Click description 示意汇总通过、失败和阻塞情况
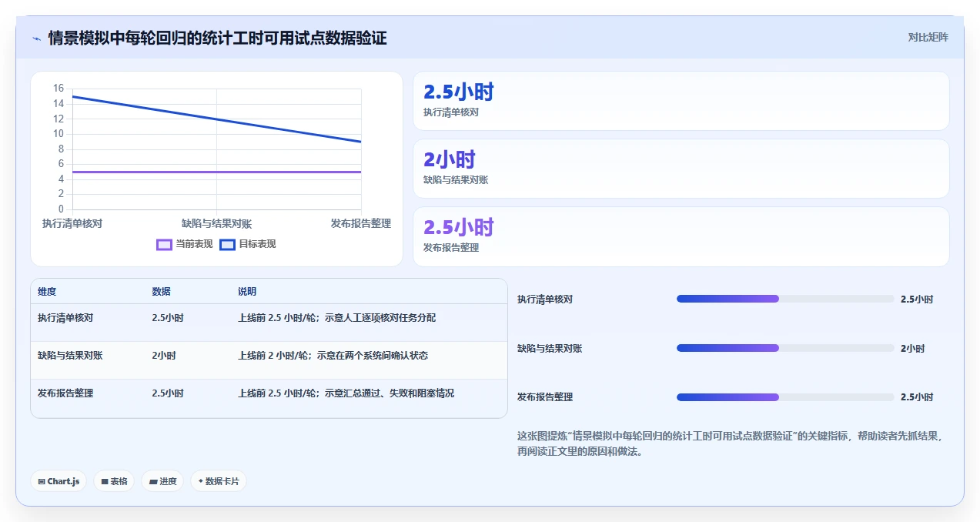980x522 pixels. click(390, 393)
